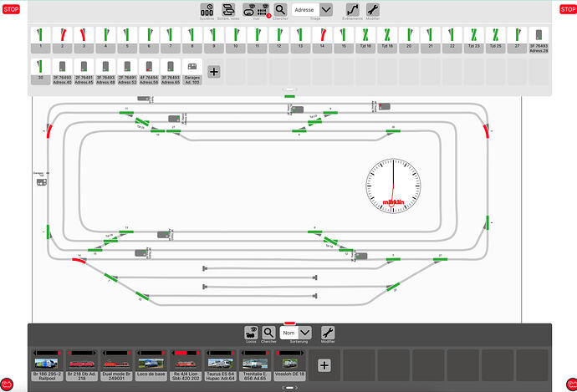Click the Chercher magnifier in accessories bar
The image size is (577, 392).
pos(280,10)
